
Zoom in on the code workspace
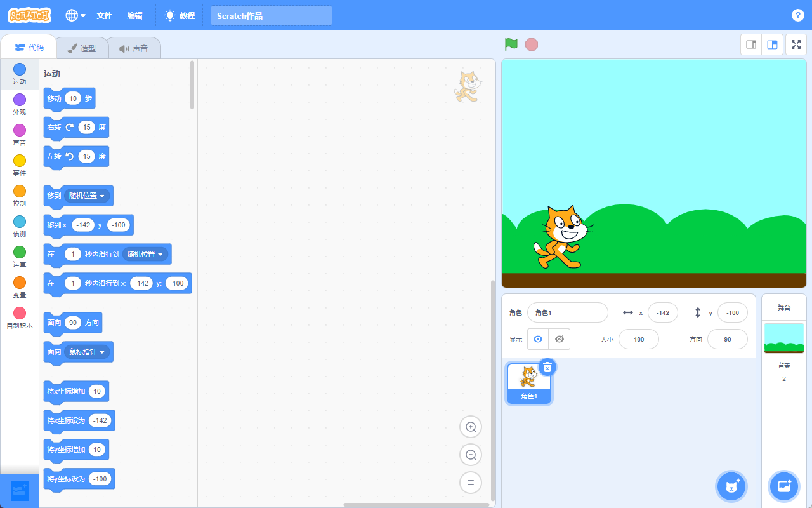471,427
